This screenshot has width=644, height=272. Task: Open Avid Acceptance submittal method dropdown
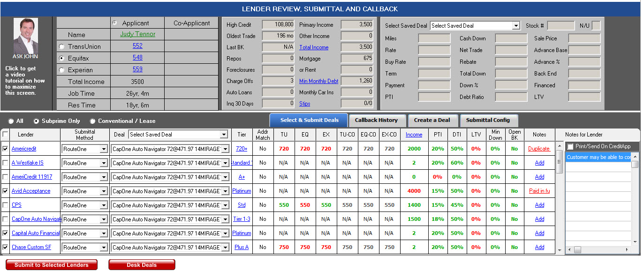tap(84, 191)
